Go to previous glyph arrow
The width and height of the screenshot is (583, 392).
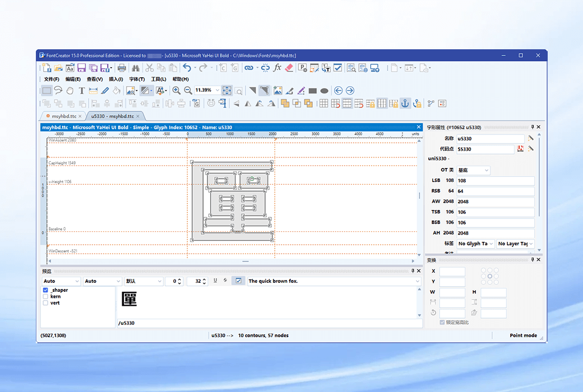click(339, 90)
